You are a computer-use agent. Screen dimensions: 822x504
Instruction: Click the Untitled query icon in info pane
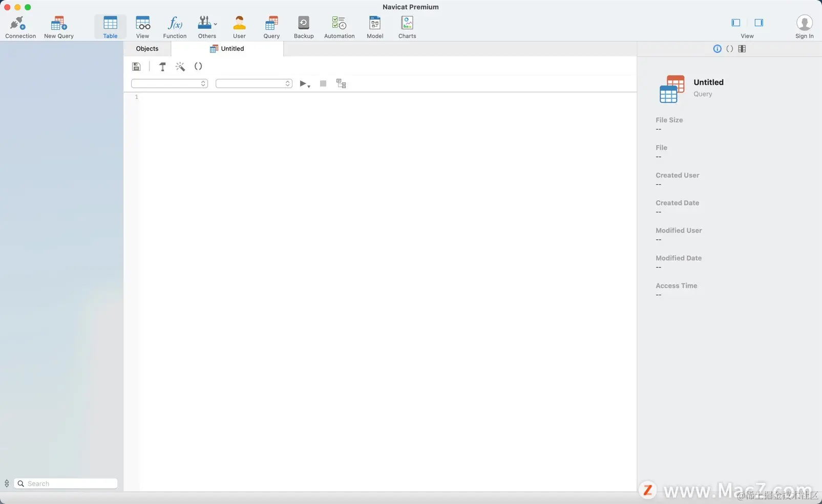coord(672,89)
